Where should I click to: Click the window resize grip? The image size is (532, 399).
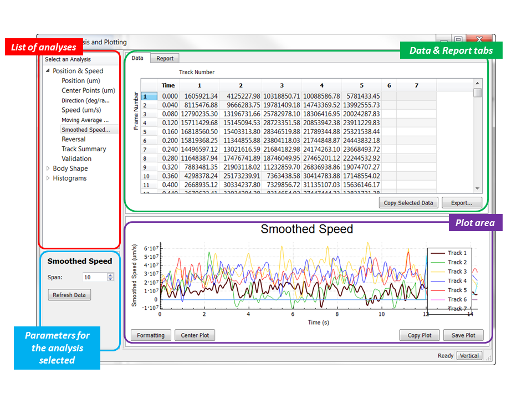coord(489,357)
